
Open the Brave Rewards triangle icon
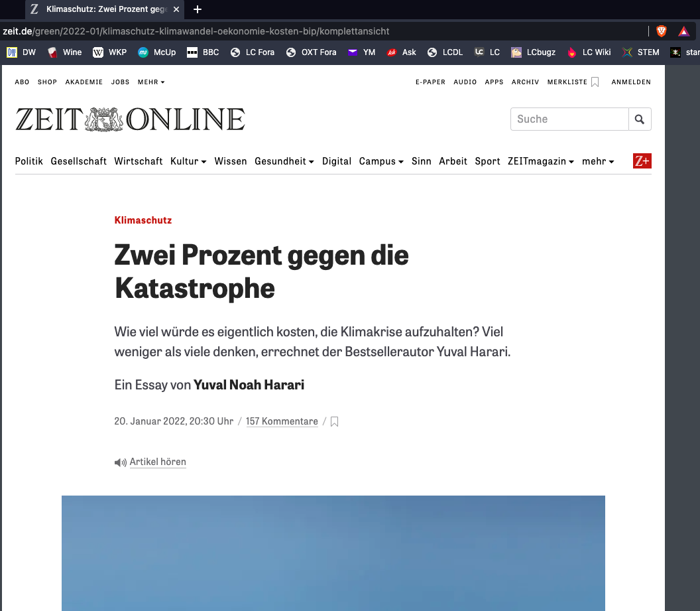click(683, 31)
